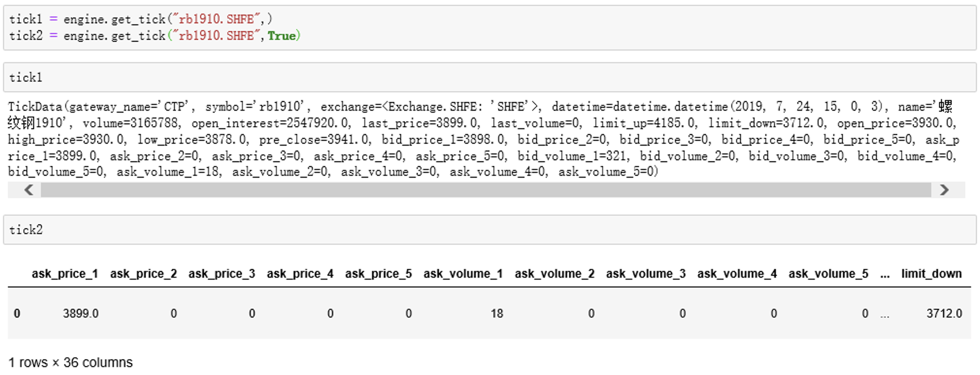Click the ask_volume_1 column header

tap(463, 274)
